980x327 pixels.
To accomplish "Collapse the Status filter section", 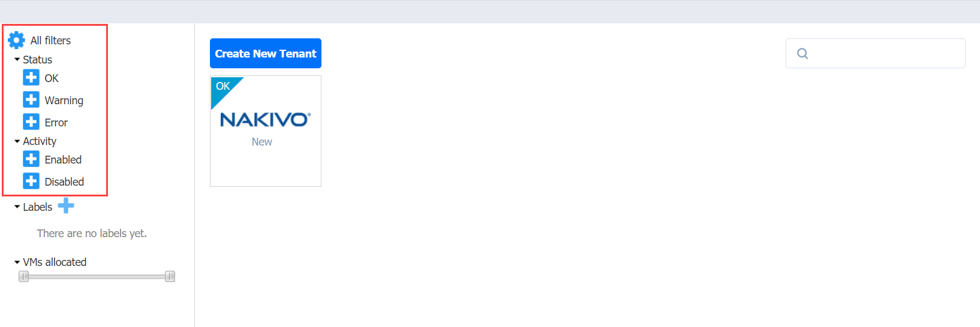I will tap(17, 59).
